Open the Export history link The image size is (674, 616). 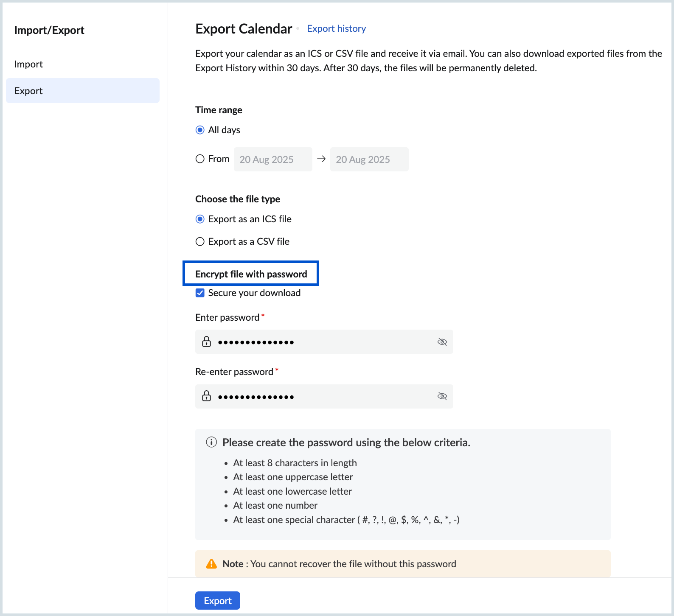click(336, 28)
